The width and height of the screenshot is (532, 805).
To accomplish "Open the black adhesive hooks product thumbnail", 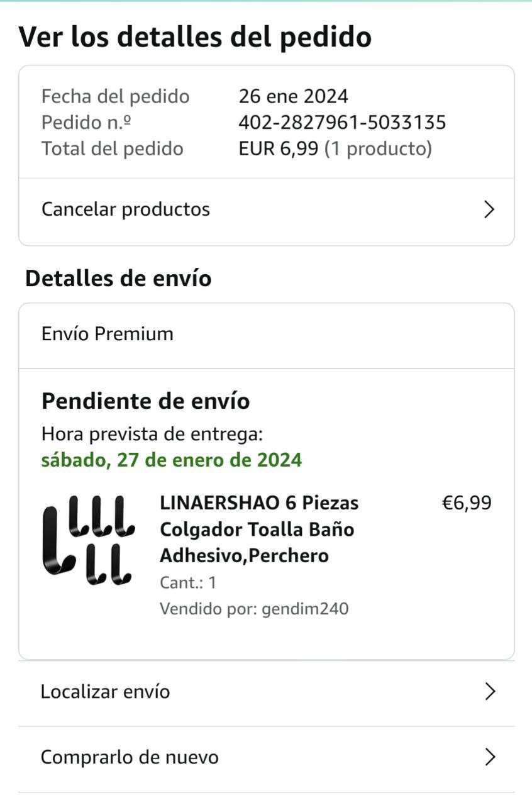I will pyautogui.click(x=88, y=540).
